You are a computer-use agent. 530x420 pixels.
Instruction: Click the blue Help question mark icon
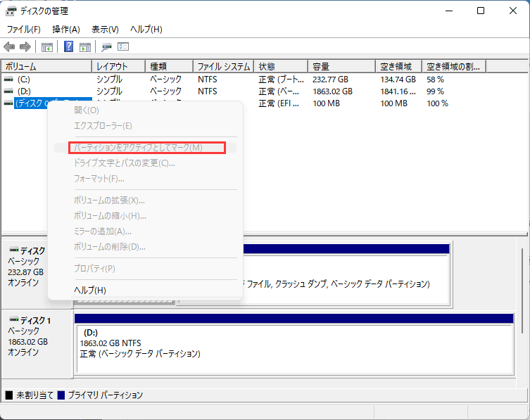pyautogui.click(x=69, y=47)
